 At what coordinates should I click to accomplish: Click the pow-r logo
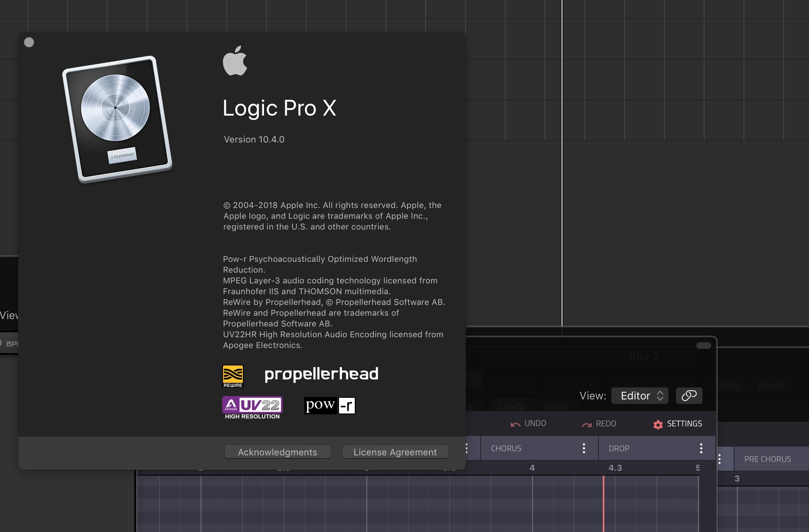(330, 405)
